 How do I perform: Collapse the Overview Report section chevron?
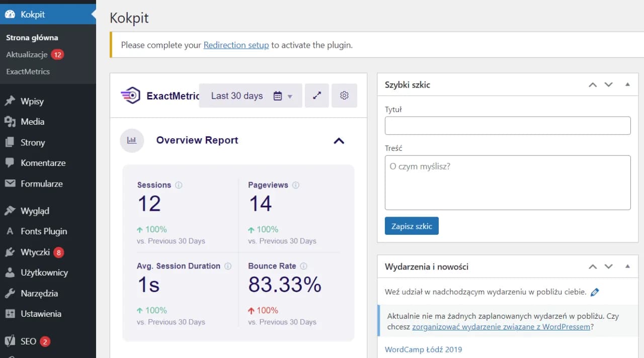[x=339, y=141]
